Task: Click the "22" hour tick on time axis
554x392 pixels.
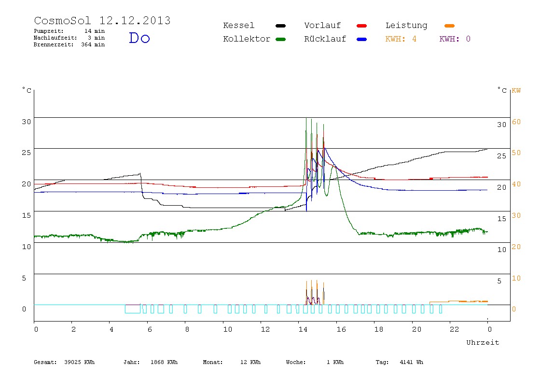Action: point(455,329)
